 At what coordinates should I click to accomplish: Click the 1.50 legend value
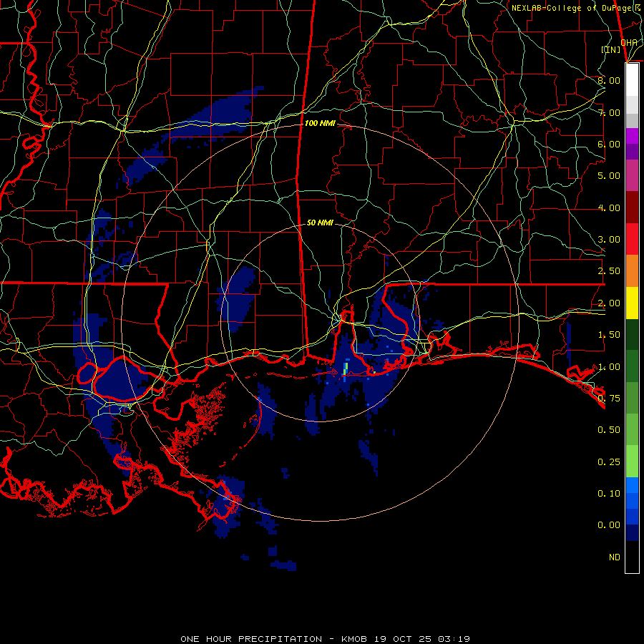(609, 335)
